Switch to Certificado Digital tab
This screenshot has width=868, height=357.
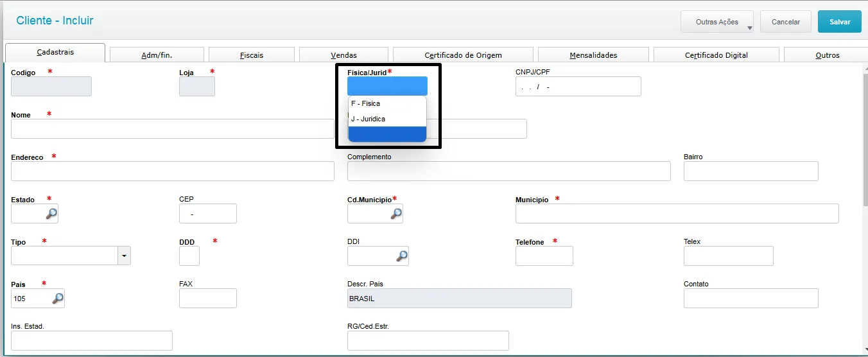[716, 55]
